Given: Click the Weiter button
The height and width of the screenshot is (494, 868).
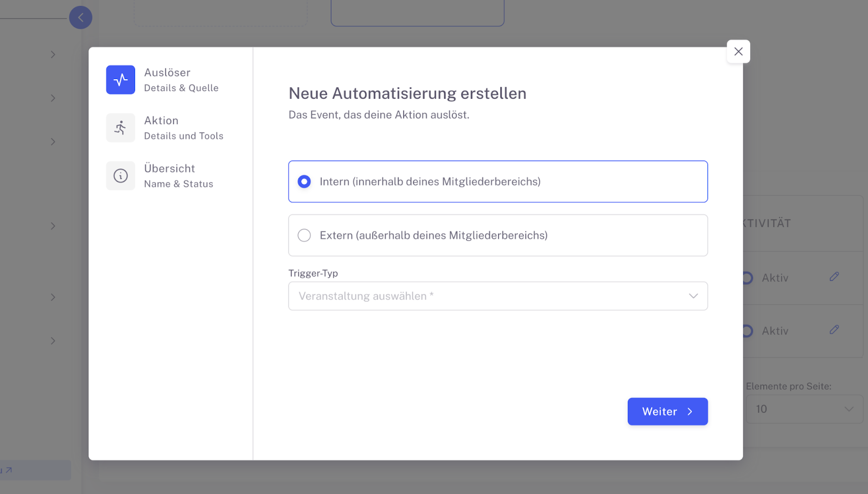Looking at the screenshot, I should pyautogui.click(x=668, y=412).
